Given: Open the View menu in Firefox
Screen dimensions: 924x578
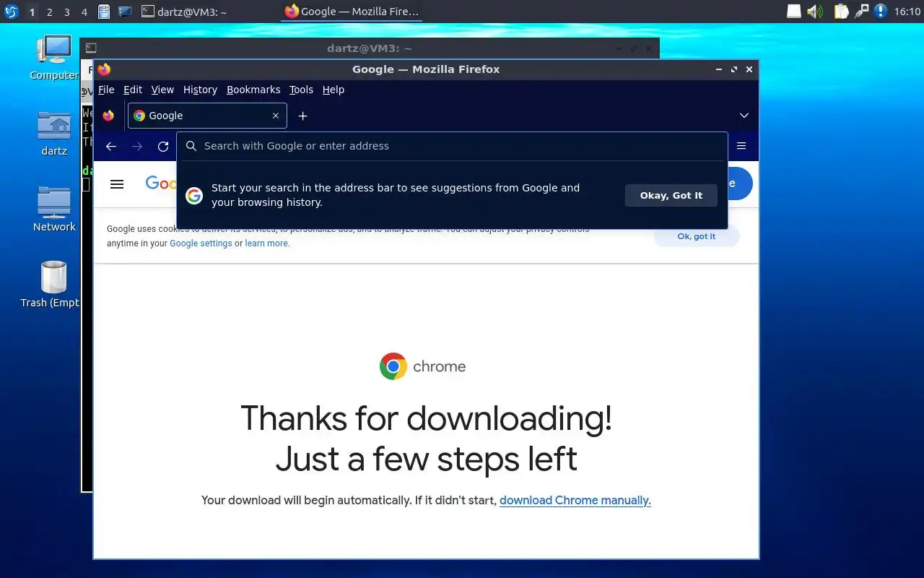Looking at the screenshot, I should (x=162, y=90).
